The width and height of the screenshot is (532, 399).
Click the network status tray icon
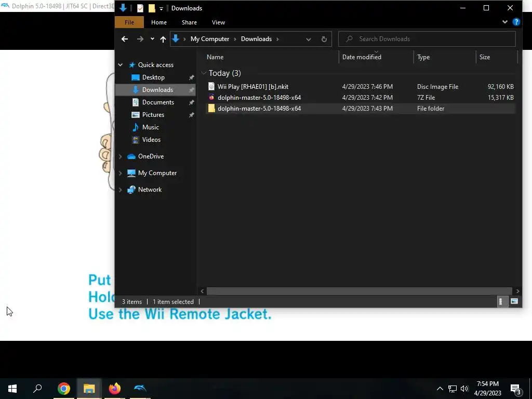point(453,389)
